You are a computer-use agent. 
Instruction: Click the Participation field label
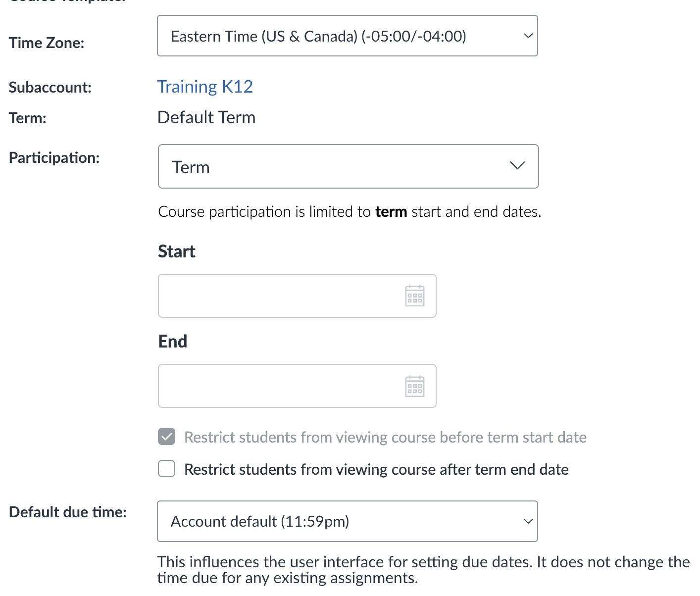pos(54,158)
